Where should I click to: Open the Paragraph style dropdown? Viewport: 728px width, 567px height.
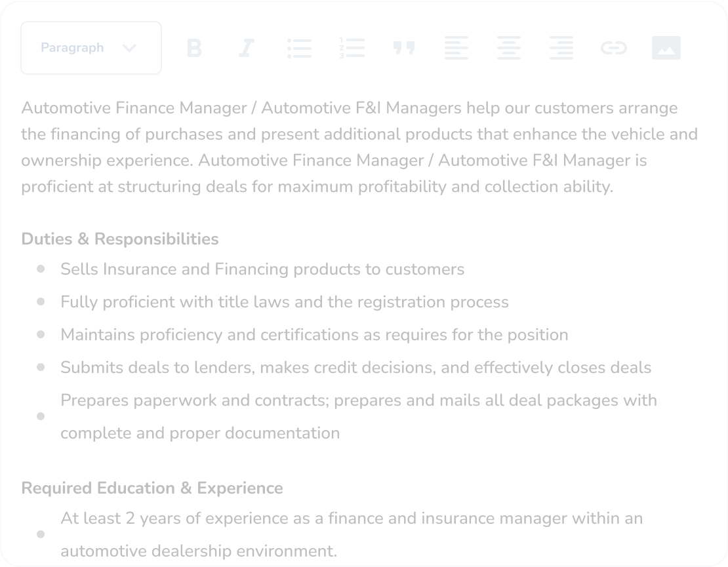[x=91, y=48]
